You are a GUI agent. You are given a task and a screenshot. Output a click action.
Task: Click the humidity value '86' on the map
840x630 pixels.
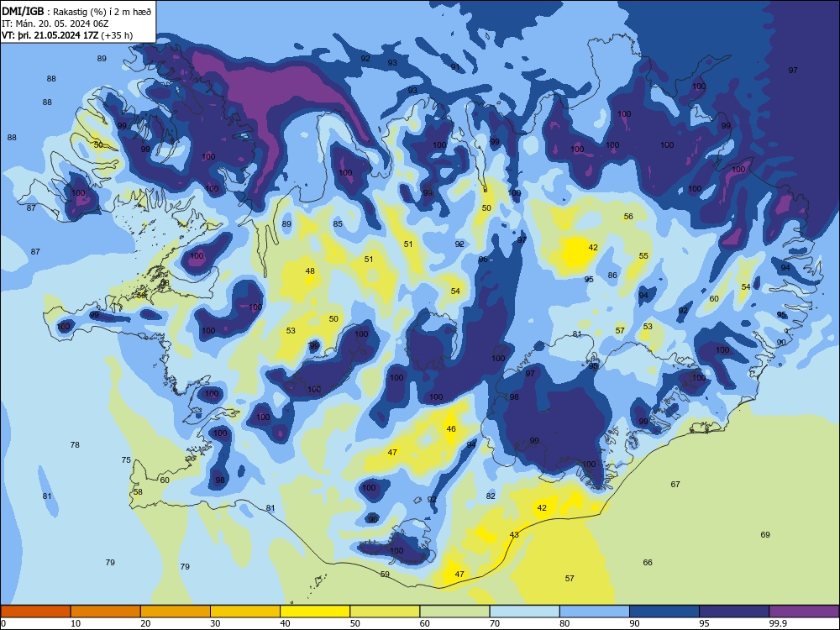pyautogui.click(x=612, y=276)
